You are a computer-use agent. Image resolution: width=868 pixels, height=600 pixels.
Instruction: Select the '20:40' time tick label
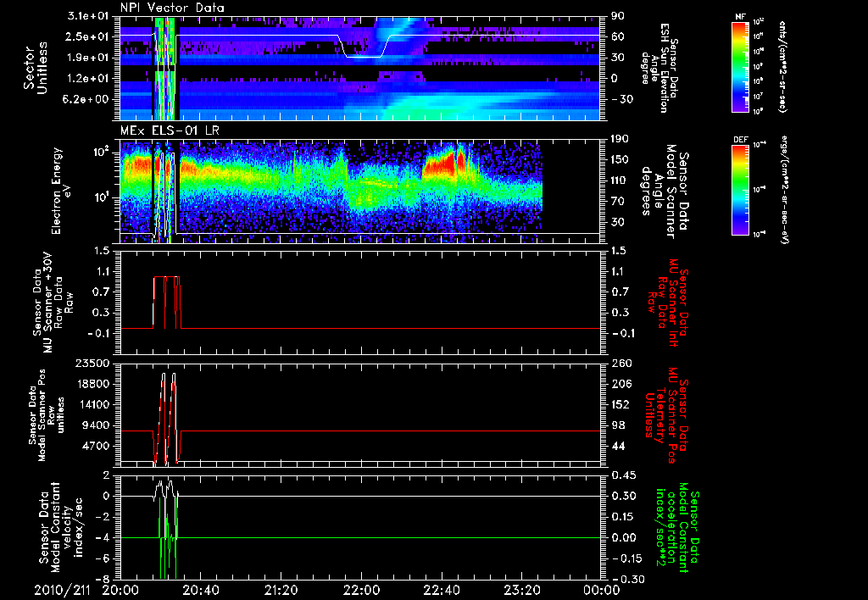tap(201, 590)
